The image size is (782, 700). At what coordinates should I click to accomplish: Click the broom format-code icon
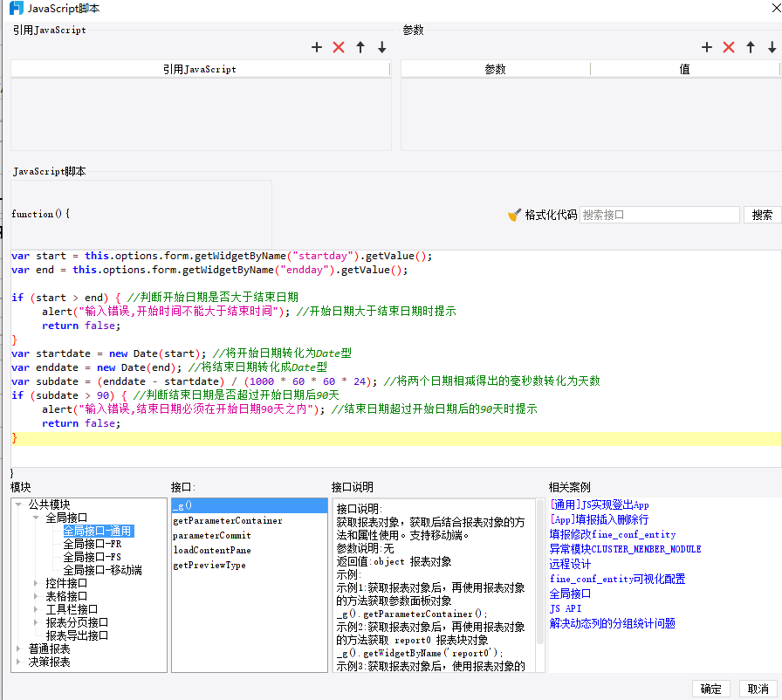click(514, 215)
